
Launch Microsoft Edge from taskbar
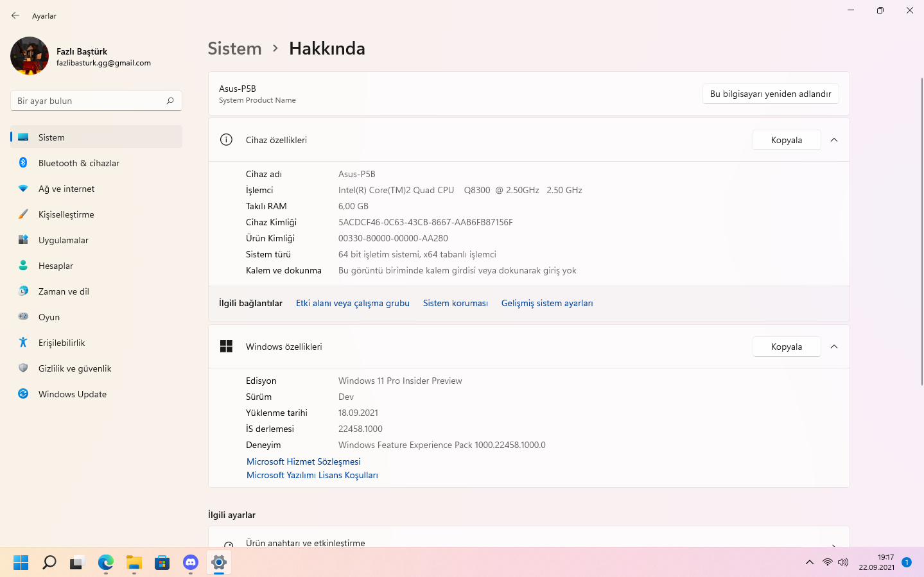point(106,563)
